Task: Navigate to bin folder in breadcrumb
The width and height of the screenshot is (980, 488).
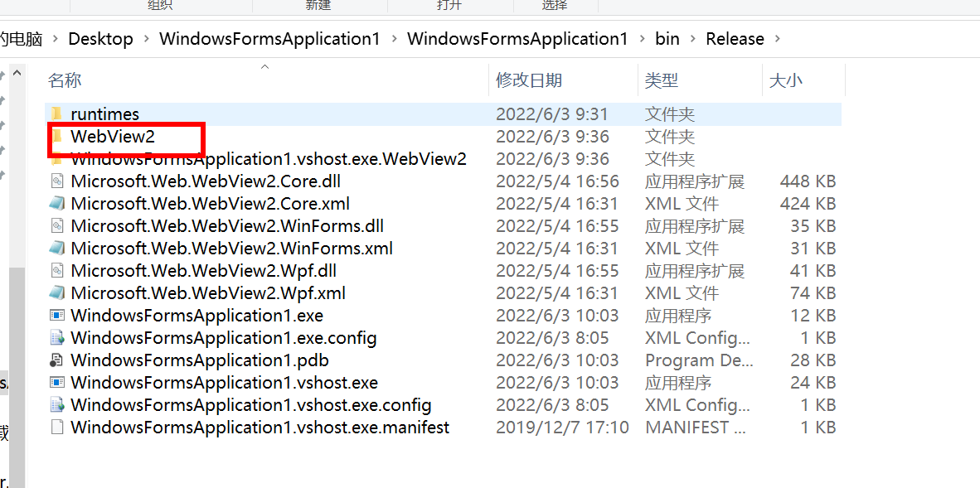Action: 667,39
